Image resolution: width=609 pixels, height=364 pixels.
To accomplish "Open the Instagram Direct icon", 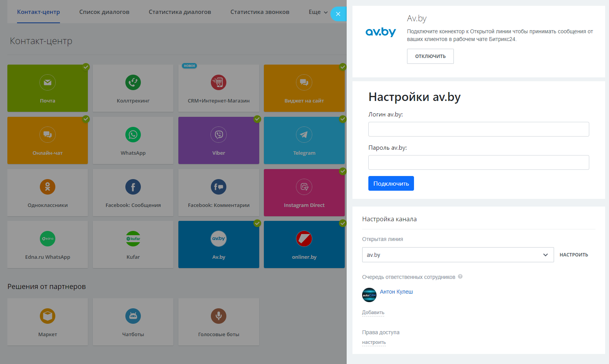I will [304, 187].
